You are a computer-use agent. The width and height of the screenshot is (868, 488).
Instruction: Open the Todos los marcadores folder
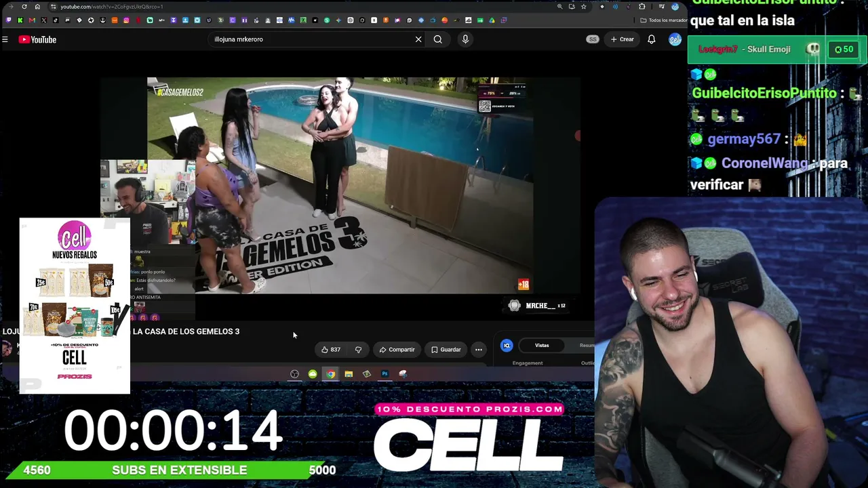663,20
